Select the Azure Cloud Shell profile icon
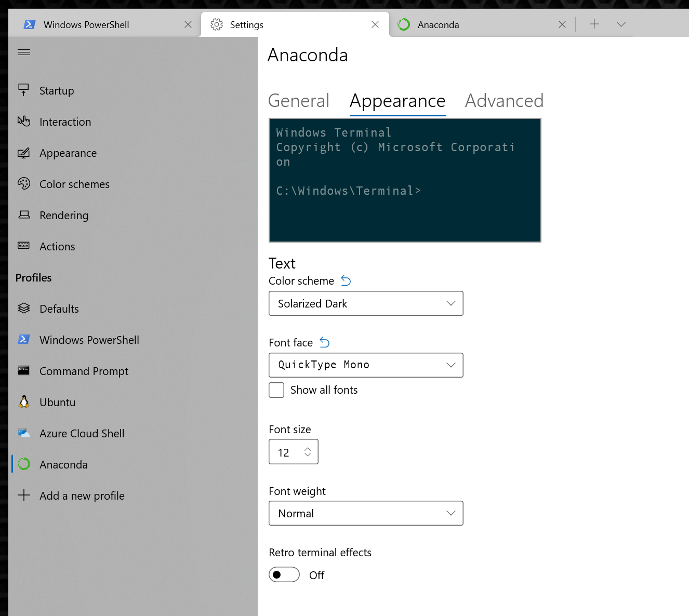 tap(24, 433)
